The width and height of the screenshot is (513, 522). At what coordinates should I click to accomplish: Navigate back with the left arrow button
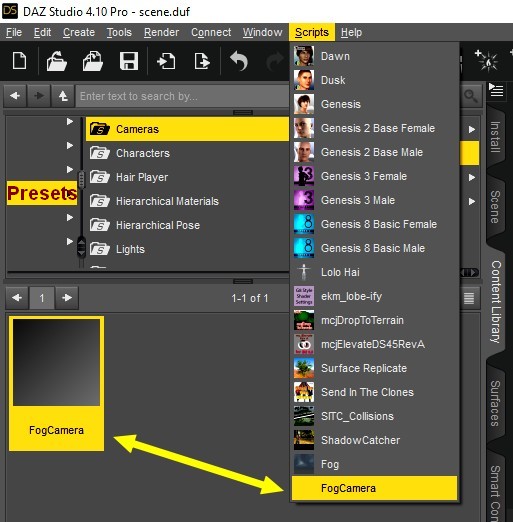(x=15, y=96)
